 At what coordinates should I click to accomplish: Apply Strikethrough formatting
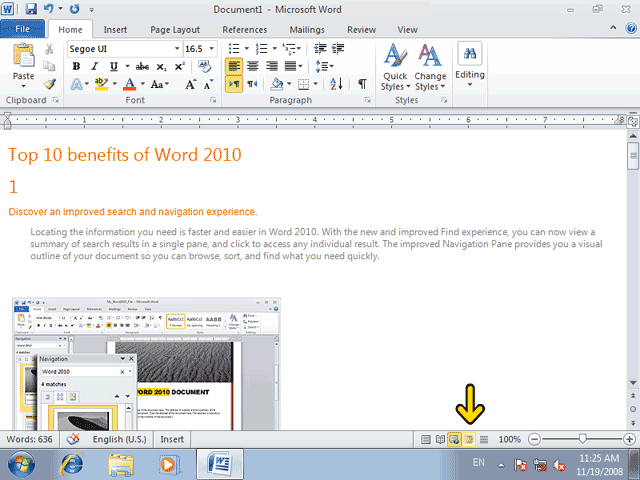pos(142,67)
